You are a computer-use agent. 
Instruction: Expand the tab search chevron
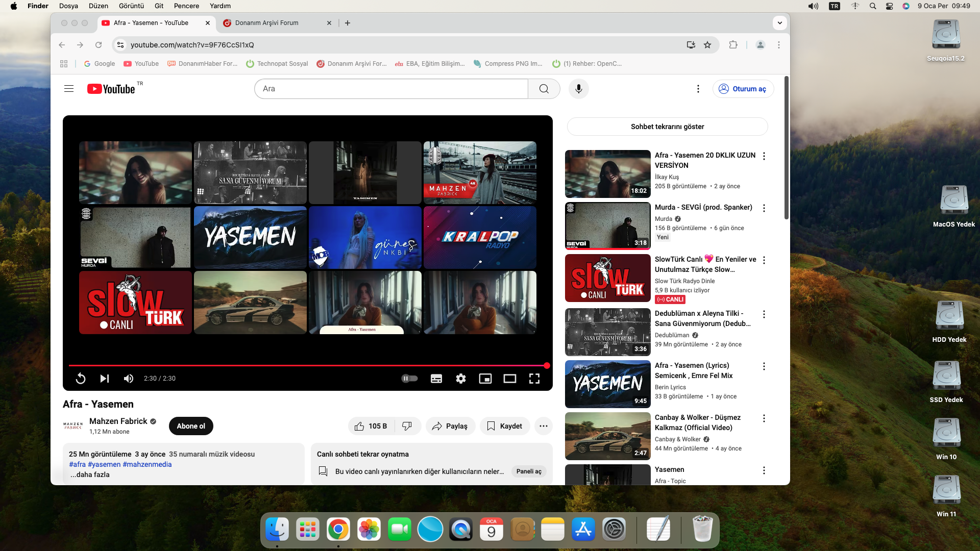point(779,23)
